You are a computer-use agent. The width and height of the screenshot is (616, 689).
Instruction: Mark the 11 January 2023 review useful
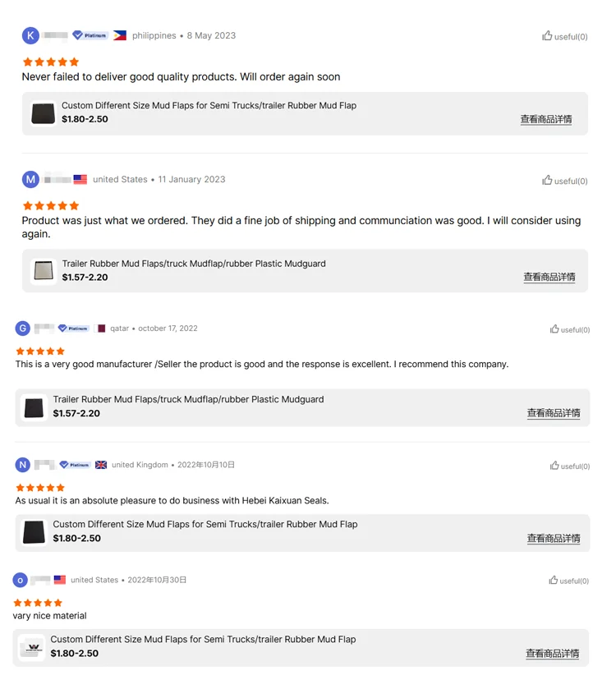[547, 181]
